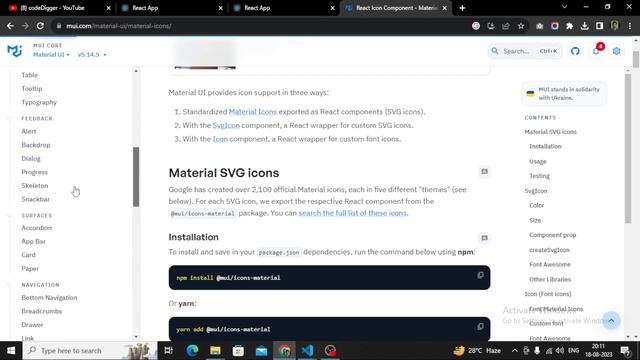Follow the SvgIcon link in list
This screenshot has width=640, height=360.
(x=226, y=125)
